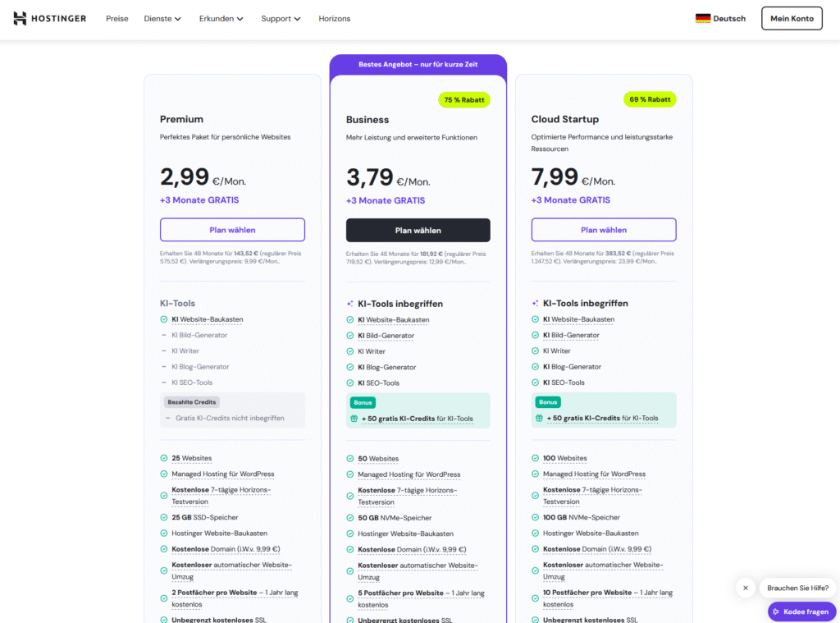840x623 pixels.
Task: Choose the Premium plan
Action: point(232,230)
